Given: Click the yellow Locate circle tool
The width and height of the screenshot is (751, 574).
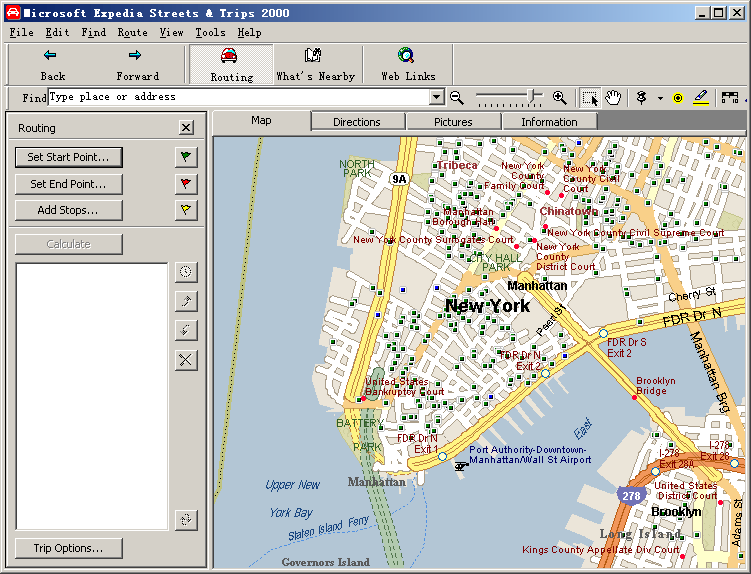Looking at the screenshot, I should coord(678,98).
